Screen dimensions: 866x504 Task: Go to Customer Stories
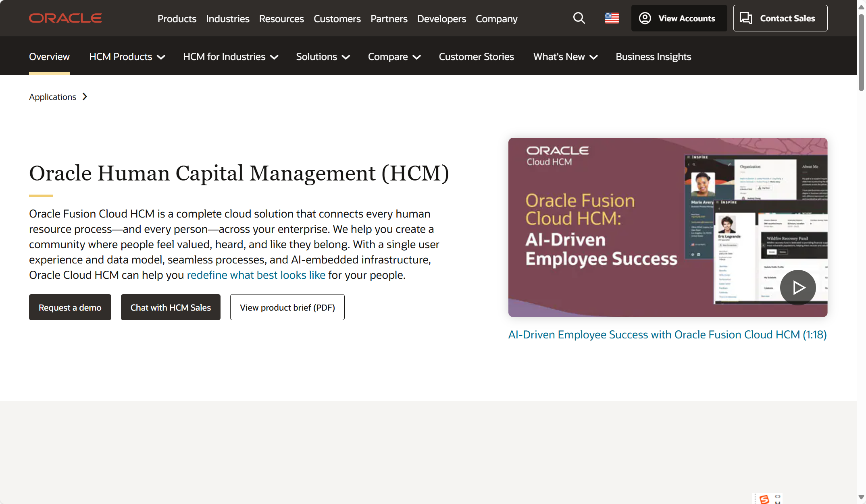click(x=476, y=57)
